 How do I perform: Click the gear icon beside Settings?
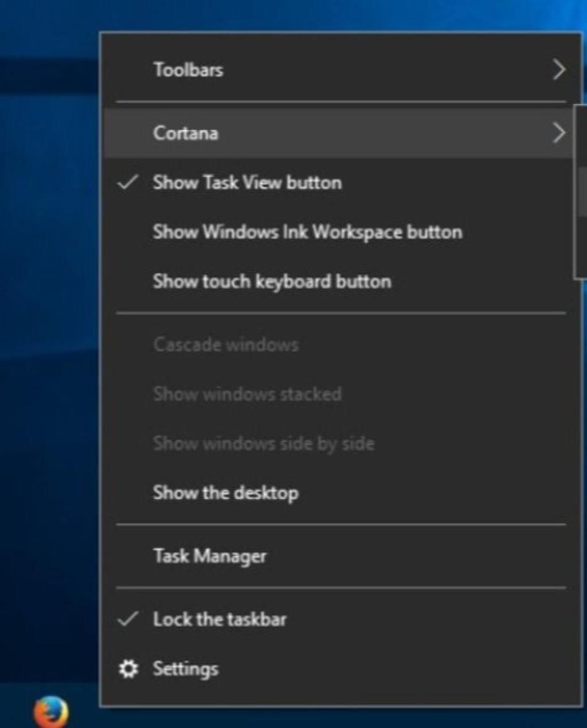pyautogui.click(x=128, y=668)
